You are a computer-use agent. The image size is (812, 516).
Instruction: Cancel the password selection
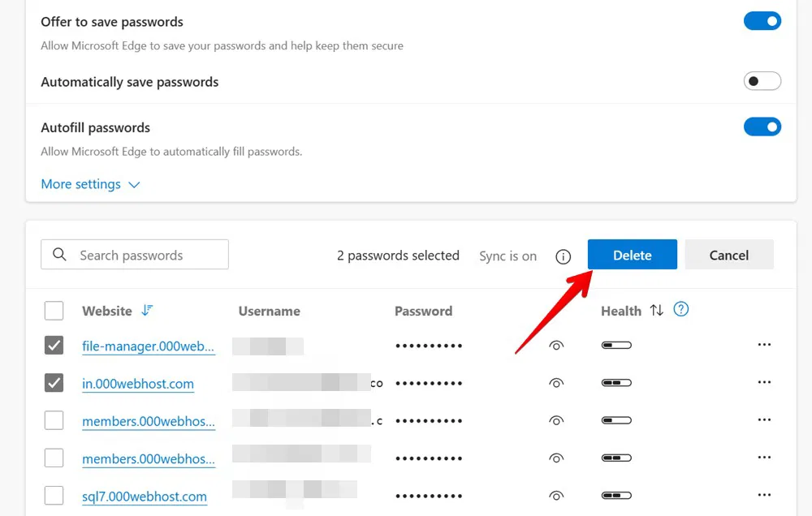[x=728, y=255]
